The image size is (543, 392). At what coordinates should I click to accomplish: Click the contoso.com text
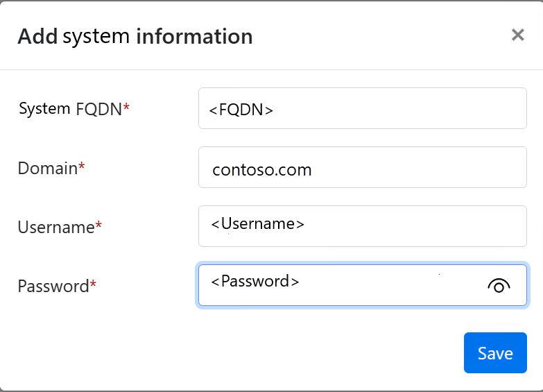tap(262, 169)
